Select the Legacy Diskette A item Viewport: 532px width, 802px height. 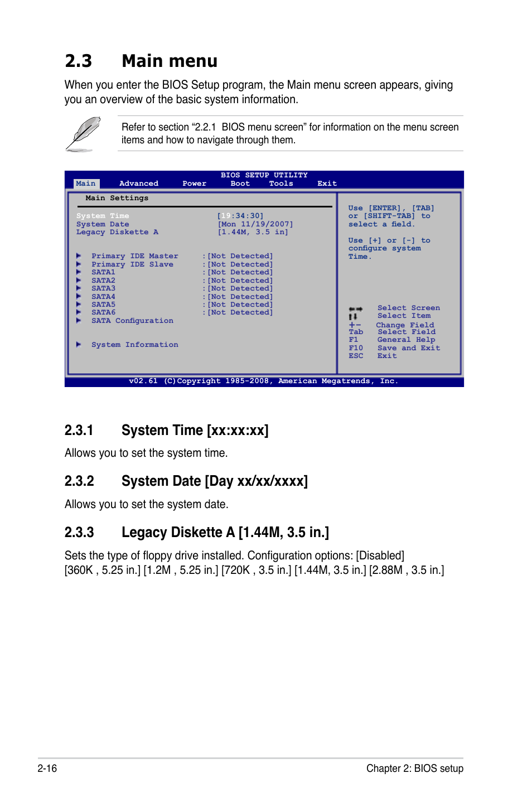click(x=117, y=232)
